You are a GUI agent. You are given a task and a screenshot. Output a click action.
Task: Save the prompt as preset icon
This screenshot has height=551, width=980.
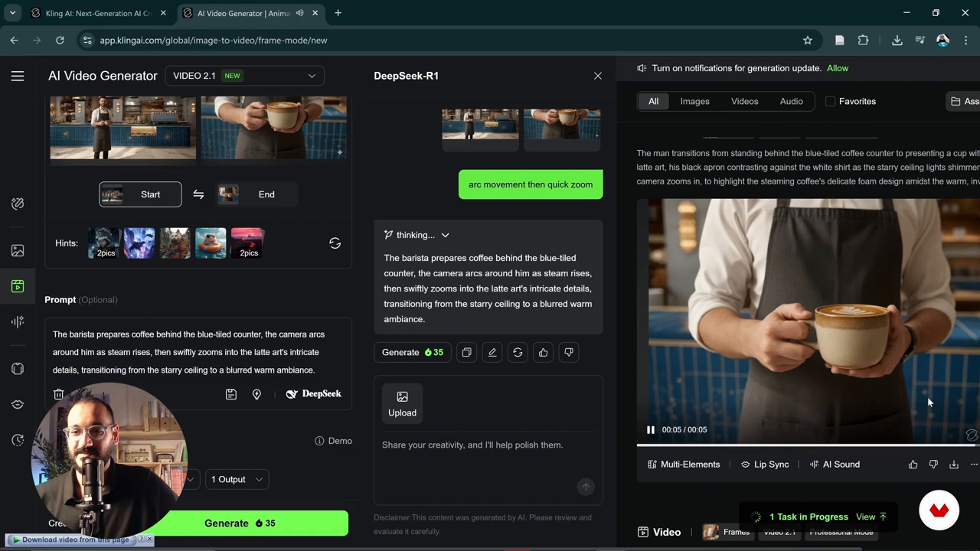231,394
